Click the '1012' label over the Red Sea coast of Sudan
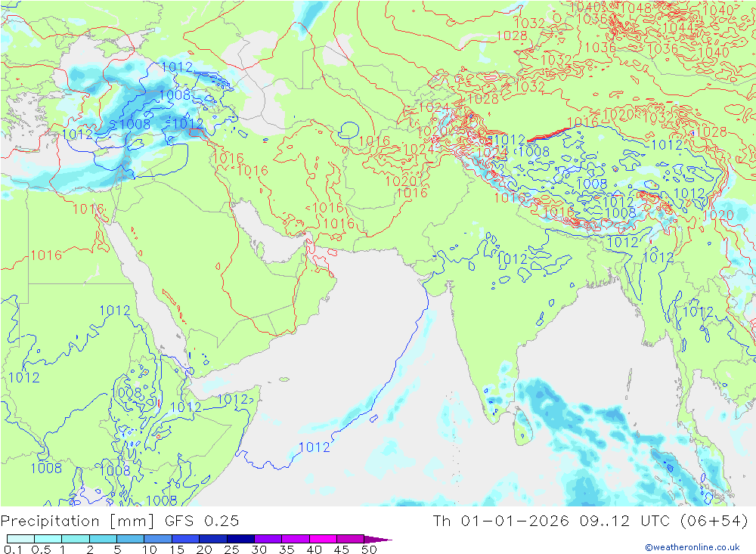 [x=115, y=311]
